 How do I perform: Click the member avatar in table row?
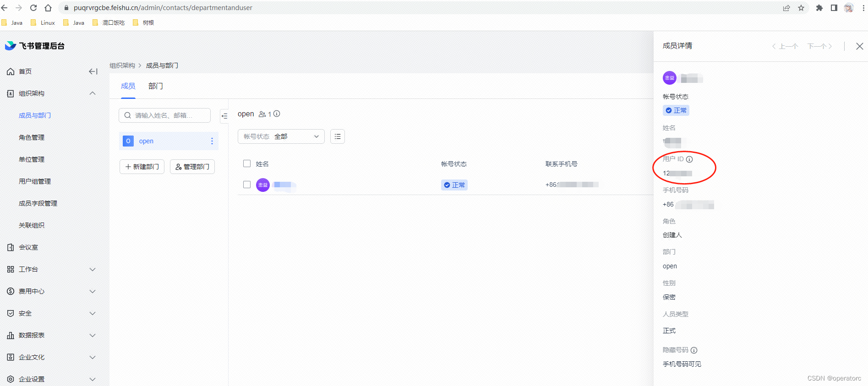coord(263,185)
